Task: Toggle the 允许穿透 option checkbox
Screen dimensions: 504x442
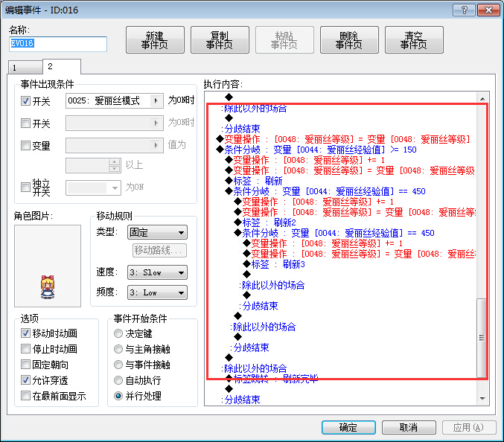Action: click(25, 380)
